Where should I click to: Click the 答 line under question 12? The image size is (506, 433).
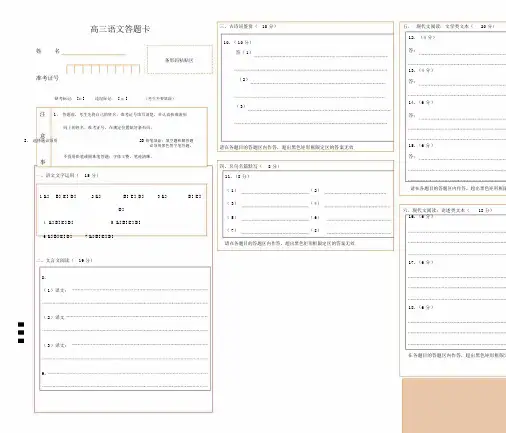click(x=463, y=53)
